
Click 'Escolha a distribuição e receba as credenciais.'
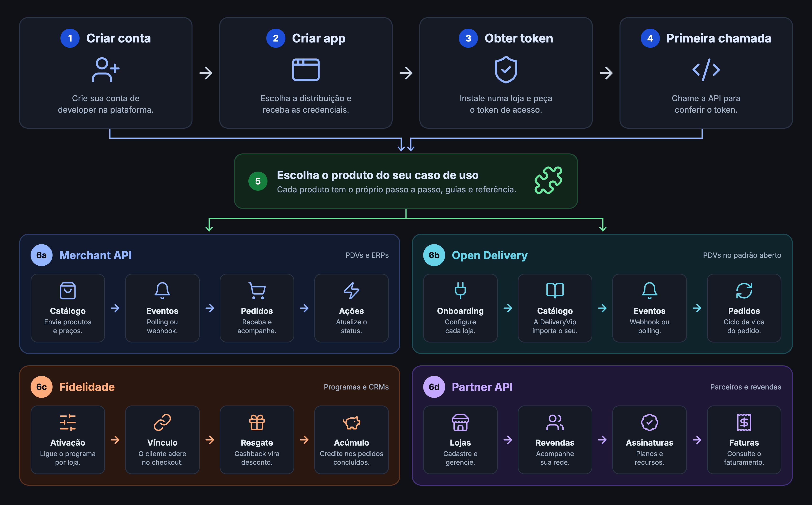point(306,104)
